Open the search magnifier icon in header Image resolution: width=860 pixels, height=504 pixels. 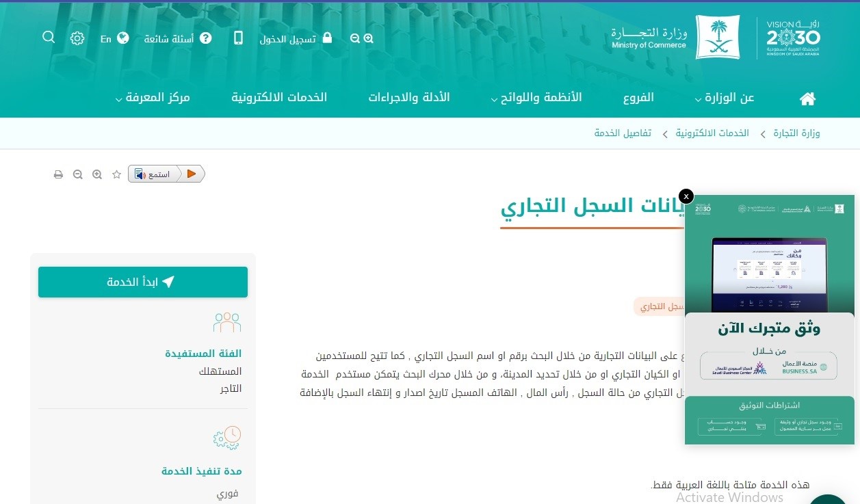point(49,37)
